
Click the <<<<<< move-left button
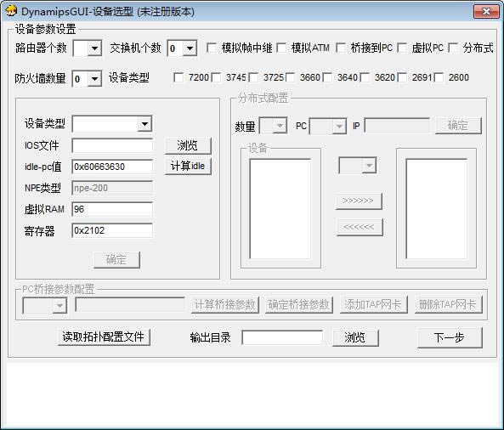tap(360, 227)
